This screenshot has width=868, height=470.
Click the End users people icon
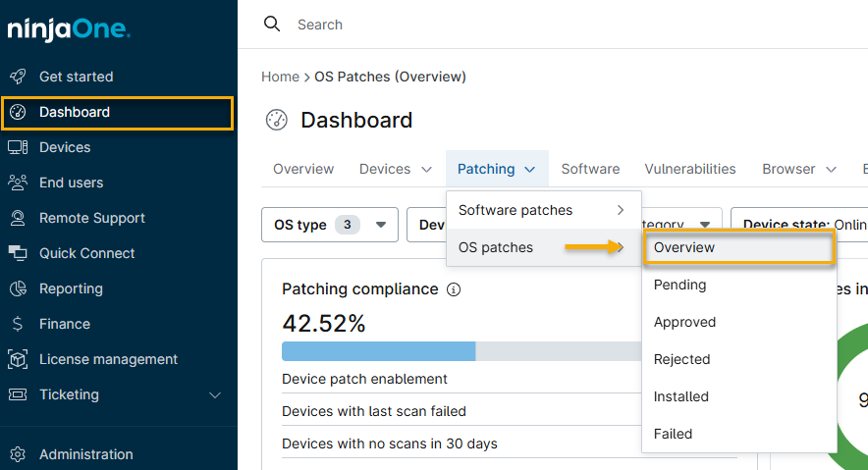18,183
